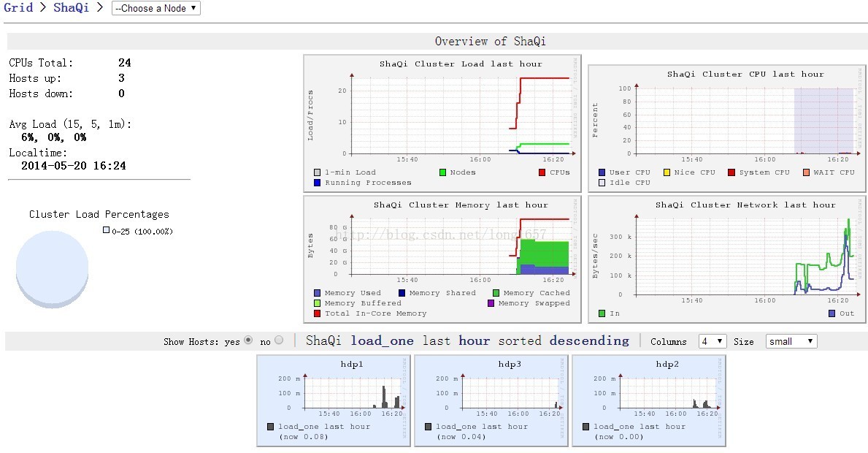Click the red CPUs legend swatch
Viewport: 868px width, 453px height.
pos(542,172)
